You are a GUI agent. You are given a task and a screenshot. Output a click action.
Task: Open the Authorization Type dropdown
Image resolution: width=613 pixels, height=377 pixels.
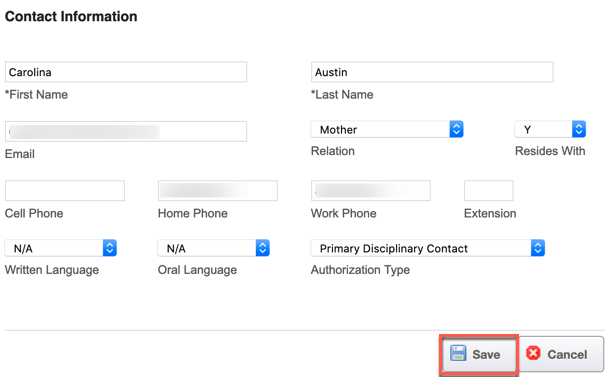tap(428, 248)
